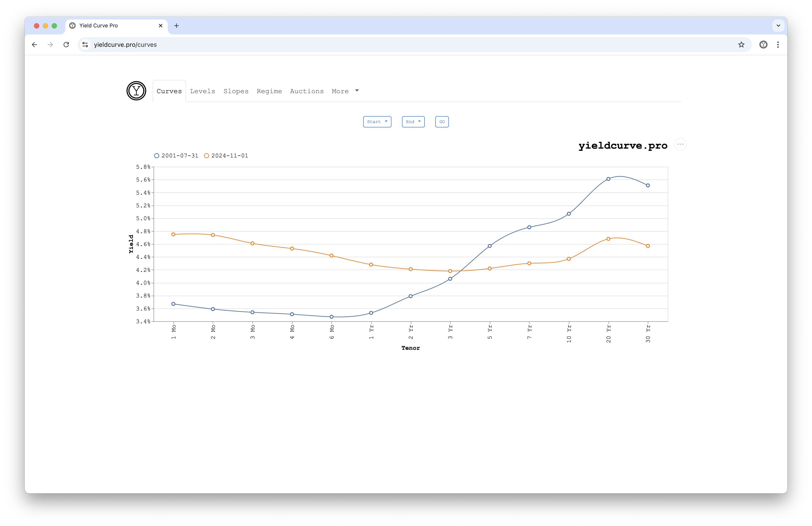
Task: Close the Yield Curve Pro tab
Action: [161, 26]
